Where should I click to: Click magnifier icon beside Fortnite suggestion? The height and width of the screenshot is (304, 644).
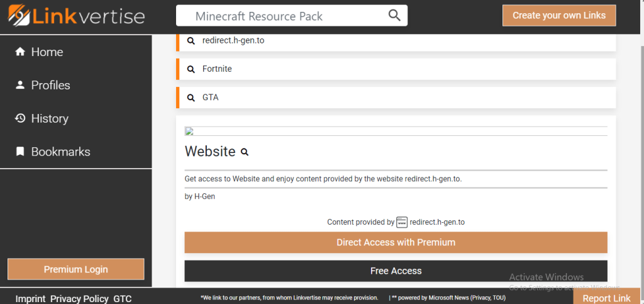tap(191, 69)
